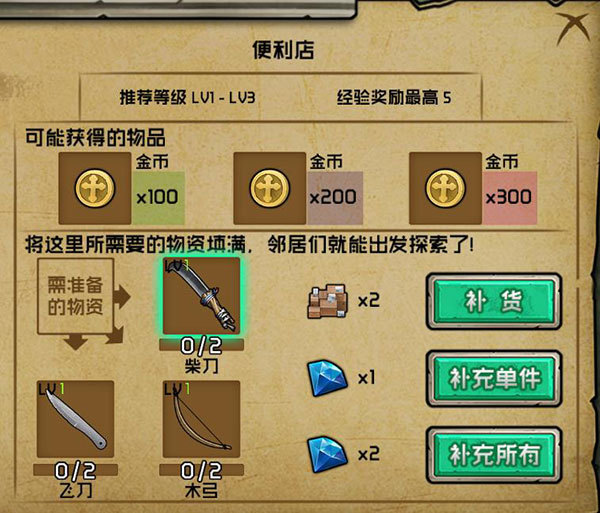Select the 柴刀 machete item slot
The height and width of the screenshot is (513, 600).
point(201,296)
